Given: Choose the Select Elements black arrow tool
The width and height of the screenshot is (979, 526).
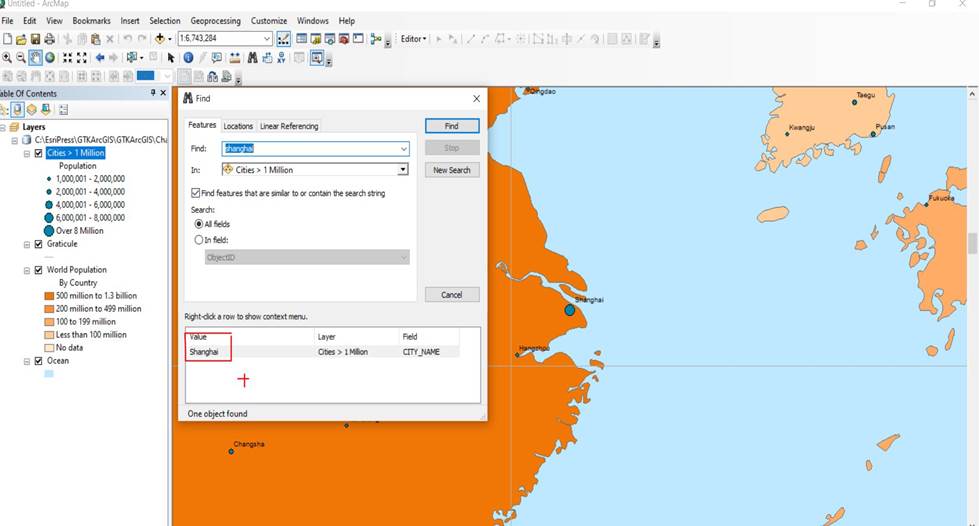Looking at the screenshot, I should click(170, 57).
